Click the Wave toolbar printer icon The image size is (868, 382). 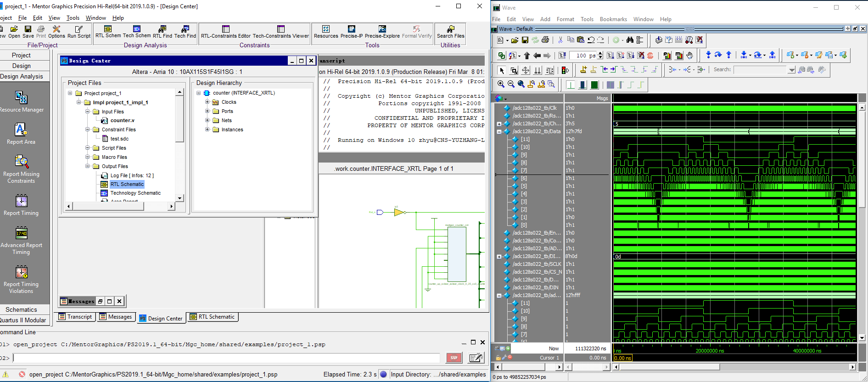[x=545, y=40]
